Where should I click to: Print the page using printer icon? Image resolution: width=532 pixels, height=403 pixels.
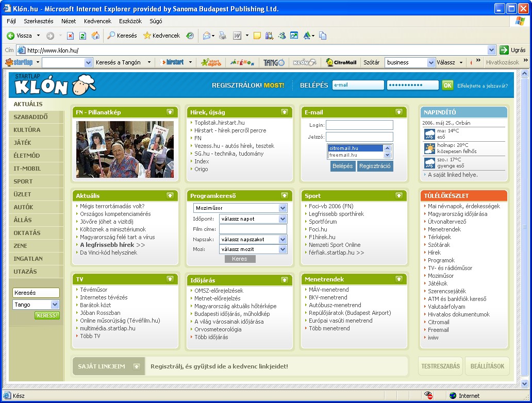223,36
